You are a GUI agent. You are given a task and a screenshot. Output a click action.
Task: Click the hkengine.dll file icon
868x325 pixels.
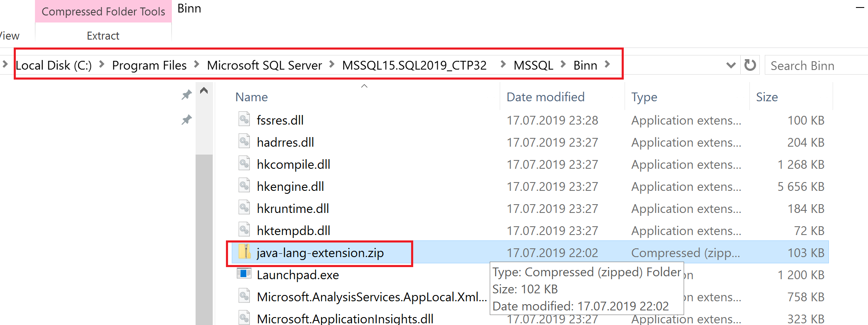(x=244, y=186)
